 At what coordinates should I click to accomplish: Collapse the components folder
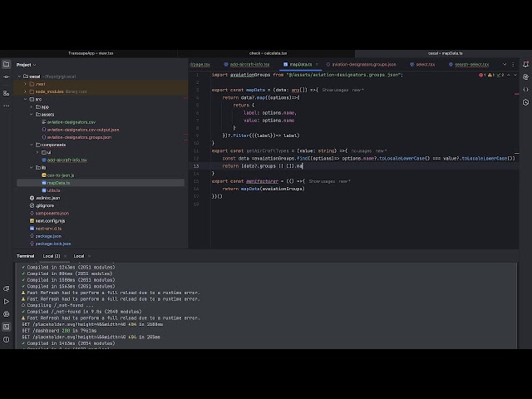pyautogui.click(x=32, y=145)
